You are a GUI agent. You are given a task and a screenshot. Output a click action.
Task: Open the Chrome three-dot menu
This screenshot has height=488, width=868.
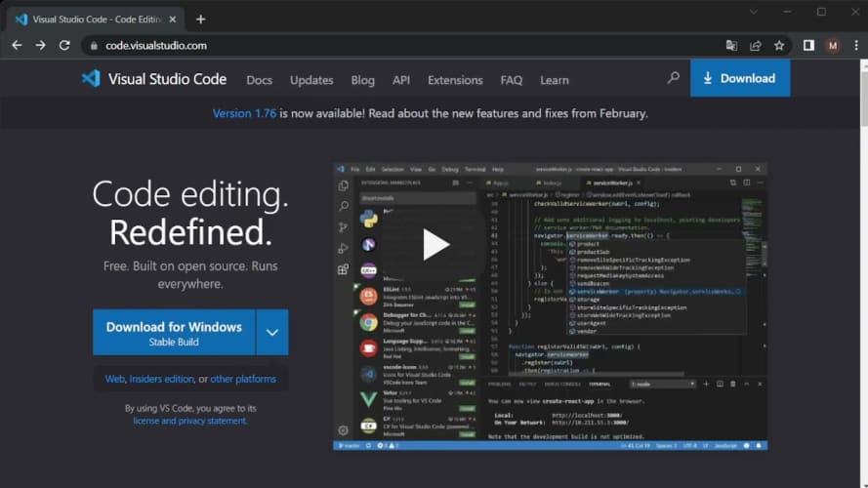[856, 45]
